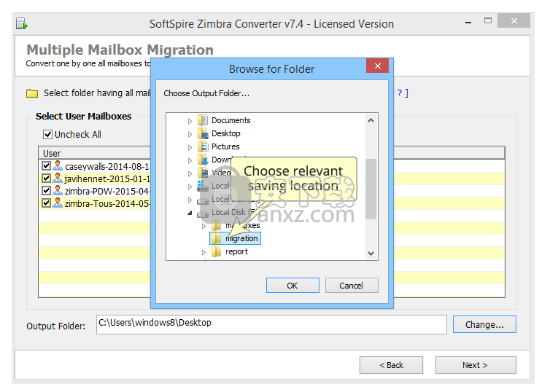
Task: Click the folder tree scrollbar up arrow
Action: [x=371, y=120]
